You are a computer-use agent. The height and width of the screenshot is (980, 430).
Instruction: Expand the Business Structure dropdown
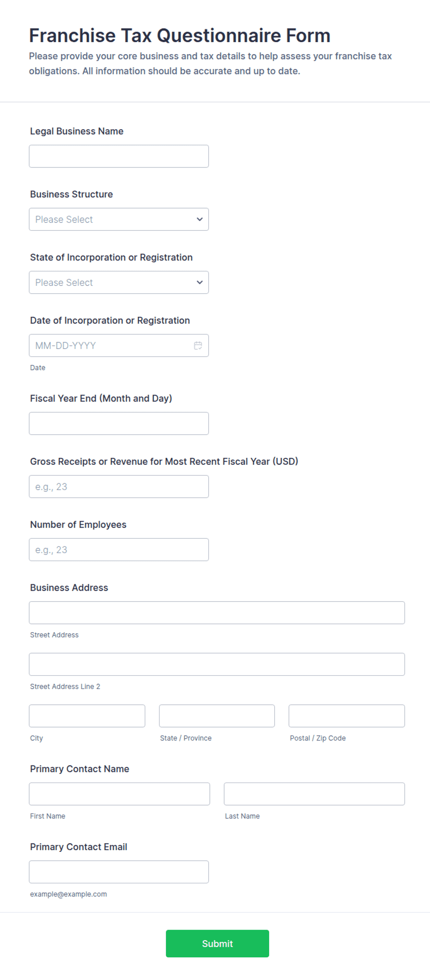119,219
